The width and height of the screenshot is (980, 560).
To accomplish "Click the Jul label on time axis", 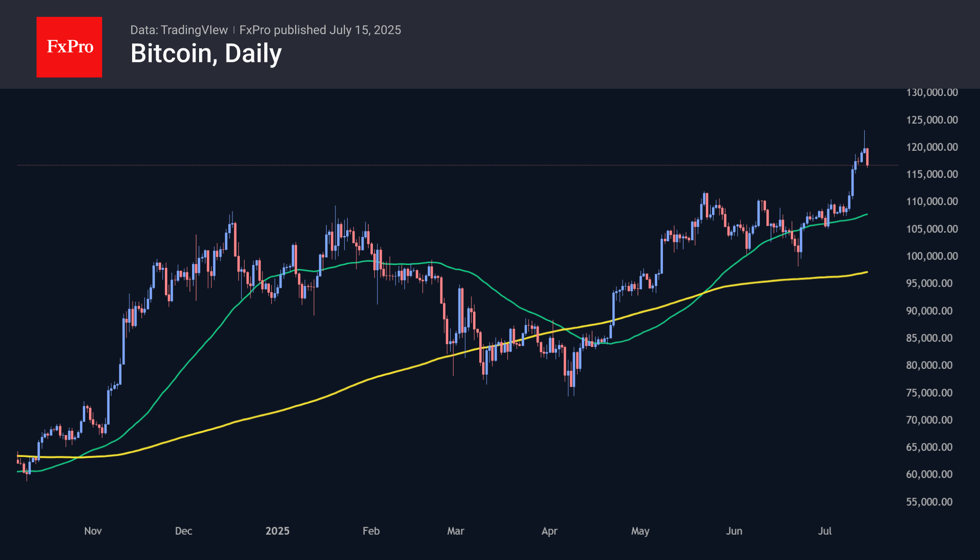I will click(825, 531).
